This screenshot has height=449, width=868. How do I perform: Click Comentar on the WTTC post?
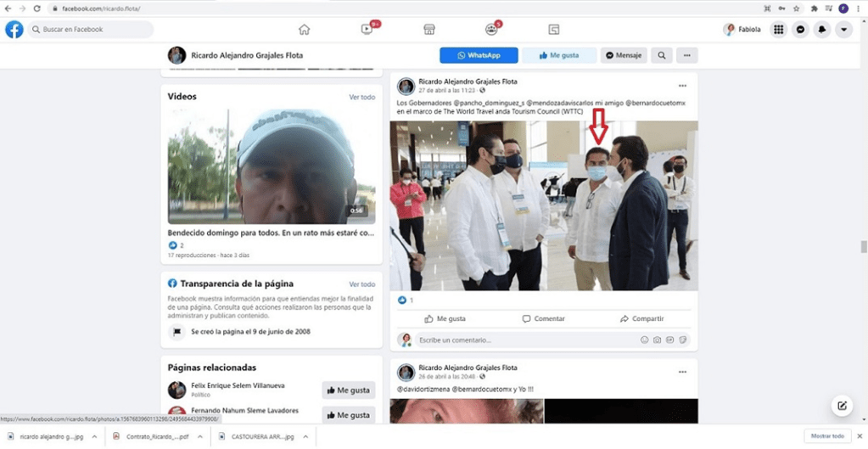tap(544, 318)
